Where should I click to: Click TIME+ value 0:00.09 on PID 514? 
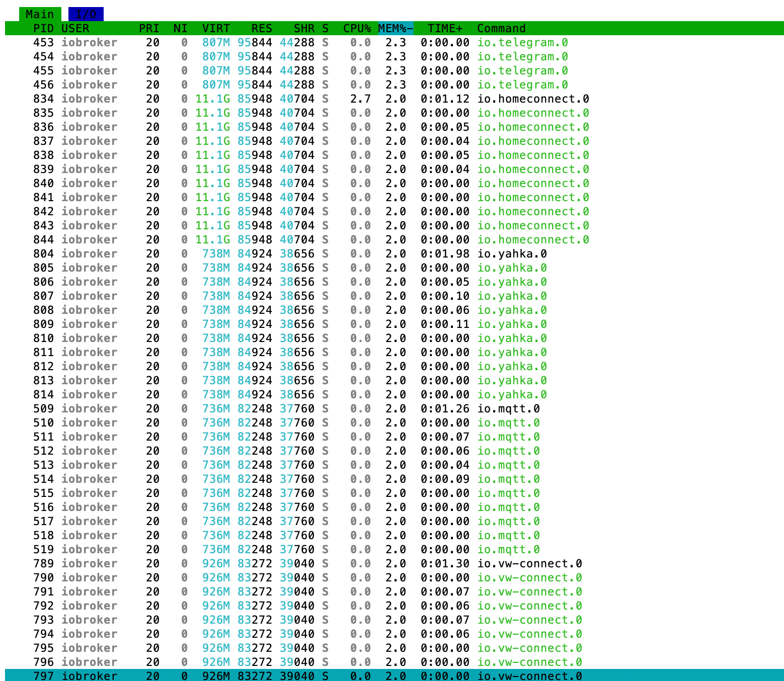[x=445, y=479]
